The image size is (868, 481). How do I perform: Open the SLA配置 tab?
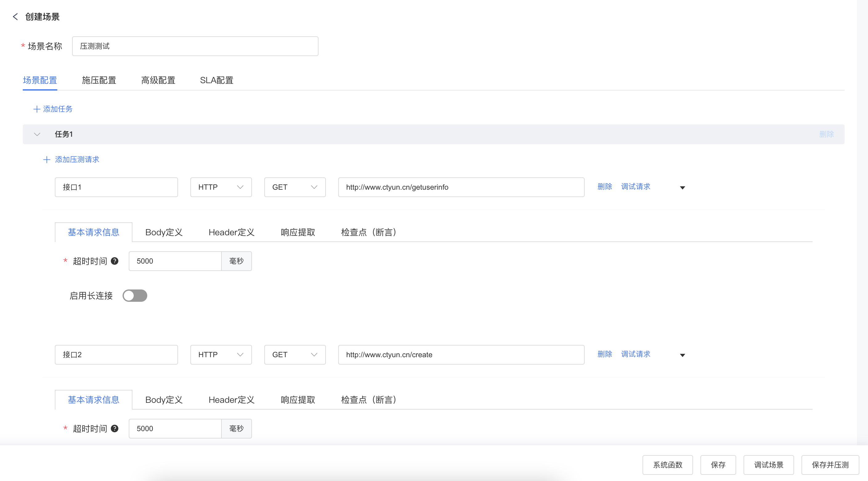coord(216,80)
